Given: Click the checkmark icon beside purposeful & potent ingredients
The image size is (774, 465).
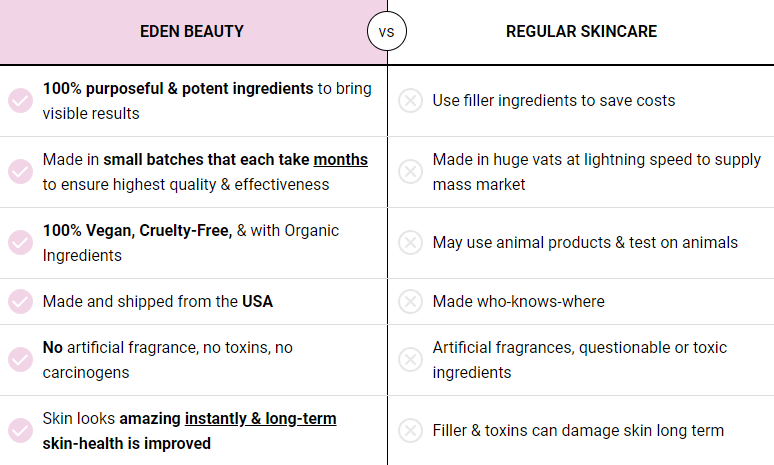Looking at the screenshot, I should tap(20, 101).
